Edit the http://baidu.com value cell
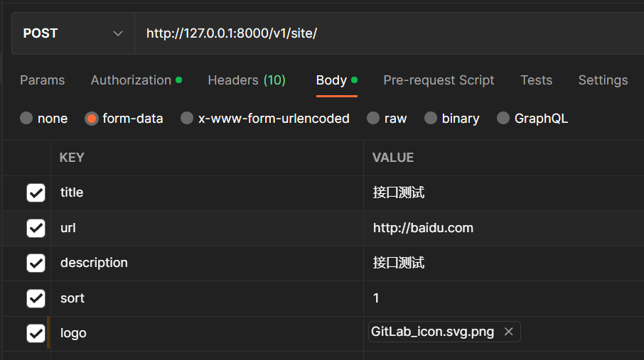Screen dimensions: 644x360 point(504,228)
